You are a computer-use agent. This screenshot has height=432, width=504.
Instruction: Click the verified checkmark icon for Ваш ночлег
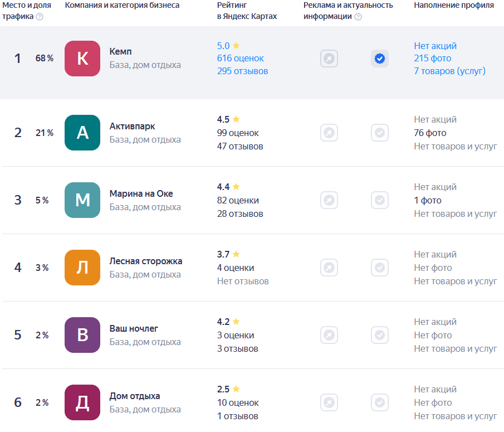(380, 335)
